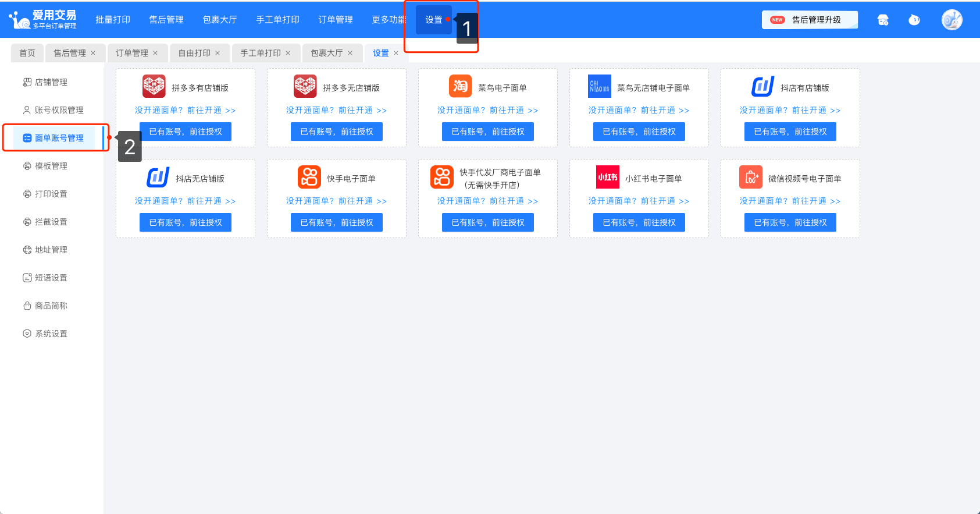Close the 售后管理 tab

tap(93, 53)
